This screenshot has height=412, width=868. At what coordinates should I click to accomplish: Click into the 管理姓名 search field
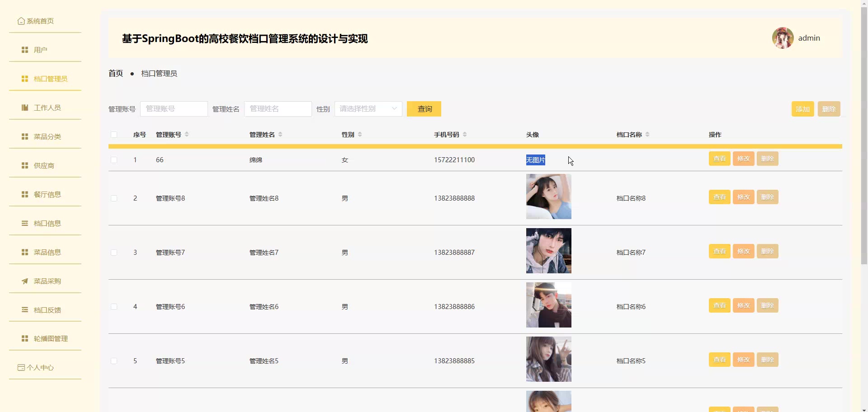(278, 109)
